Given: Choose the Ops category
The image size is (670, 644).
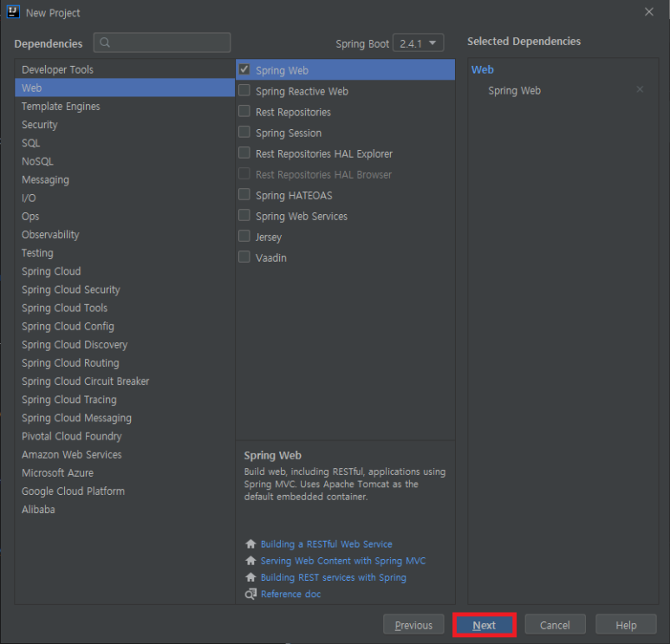Looking at the screenshot, I should tap(125, 216).
